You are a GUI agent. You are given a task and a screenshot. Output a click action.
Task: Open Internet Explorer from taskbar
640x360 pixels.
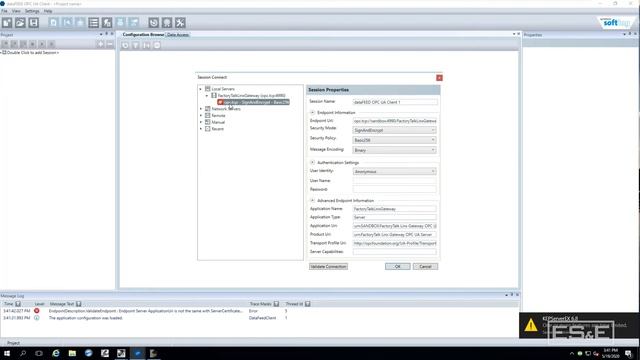coord(56,353)
